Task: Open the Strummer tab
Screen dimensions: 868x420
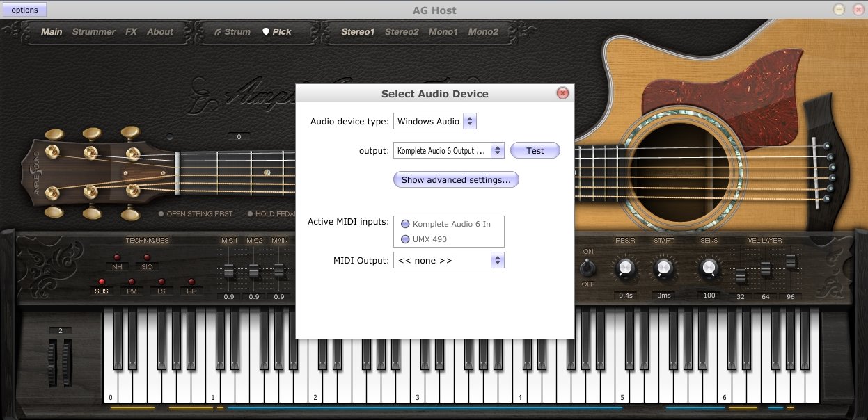Action: point(94,31)
